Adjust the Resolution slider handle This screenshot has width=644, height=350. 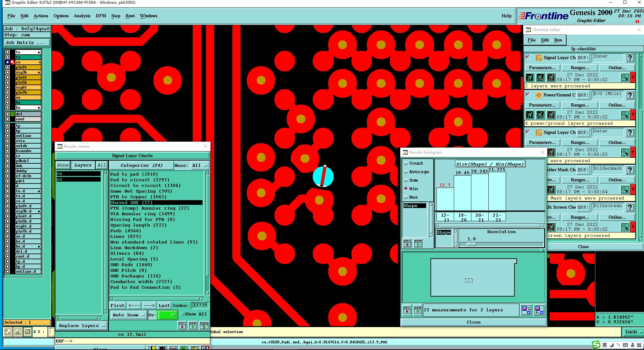(x=471, y=244)
